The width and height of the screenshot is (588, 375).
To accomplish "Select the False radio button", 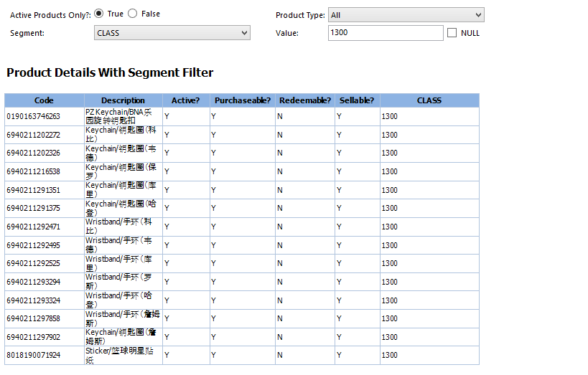I will click(133, 14).
